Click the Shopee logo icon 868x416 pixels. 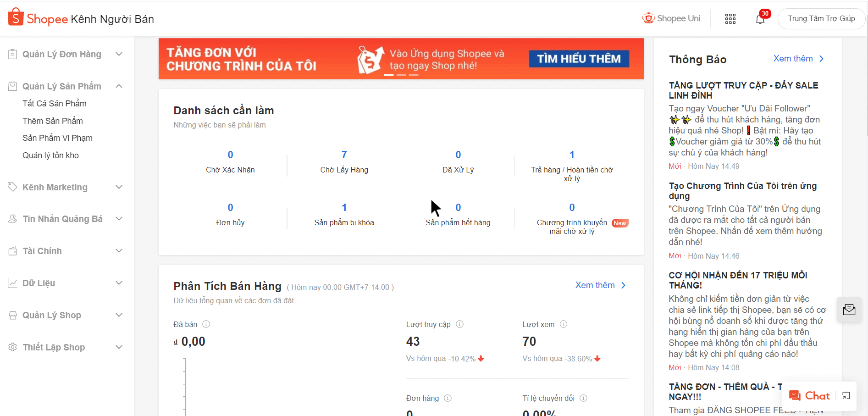[x=16, y=17]
